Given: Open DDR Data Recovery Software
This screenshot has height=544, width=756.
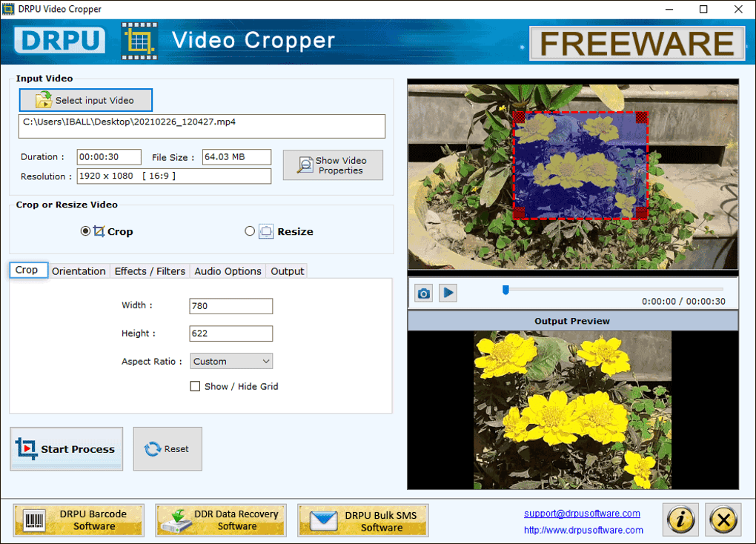Looking at the screenshot, I should [221, 520].
